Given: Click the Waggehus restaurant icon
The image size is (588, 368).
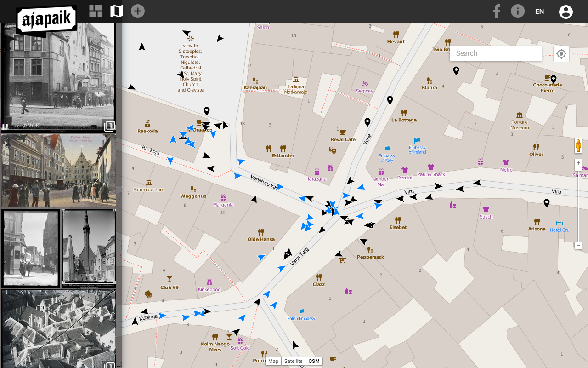Looking at the screenshot, I should coord(193,189).
